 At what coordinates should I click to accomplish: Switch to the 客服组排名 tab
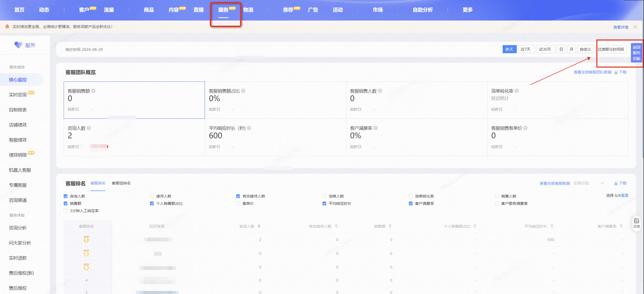click(x=121, y=183)
